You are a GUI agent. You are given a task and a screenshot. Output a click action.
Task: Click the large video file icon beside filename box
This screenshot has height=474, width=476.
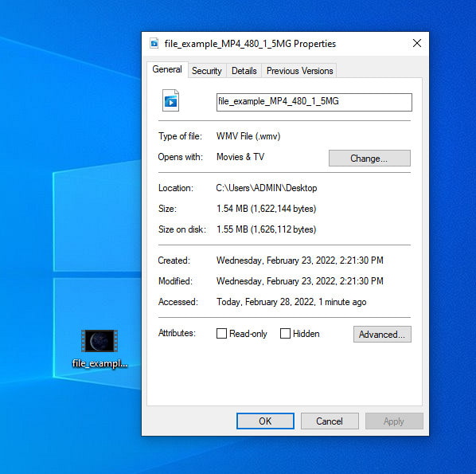click(x=170, y=100)
